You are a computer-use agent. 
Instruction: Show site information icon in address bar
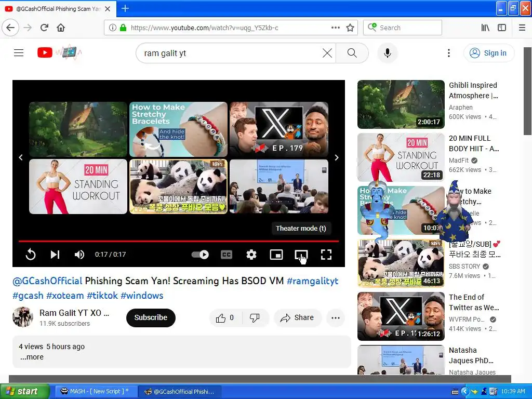(x=113, y=28)
